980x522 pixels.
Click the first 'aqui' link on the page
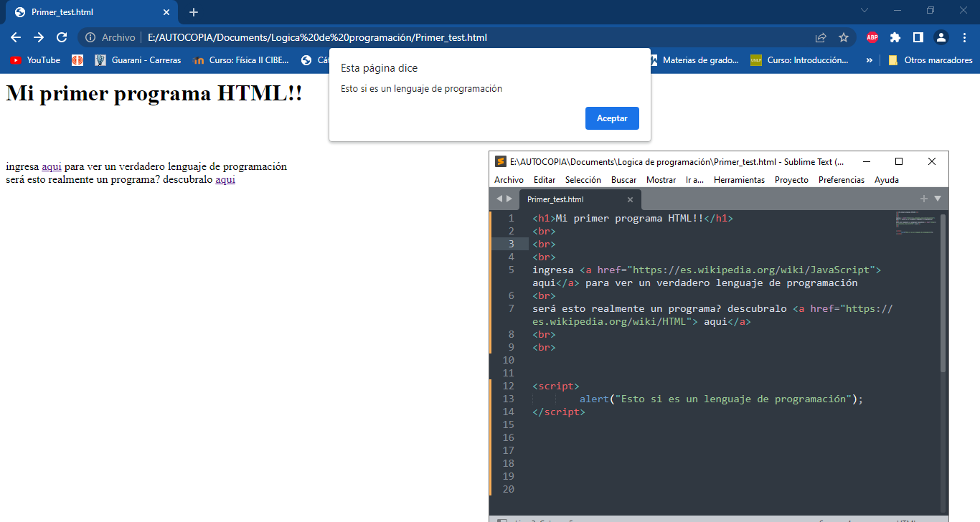[52, 166]
